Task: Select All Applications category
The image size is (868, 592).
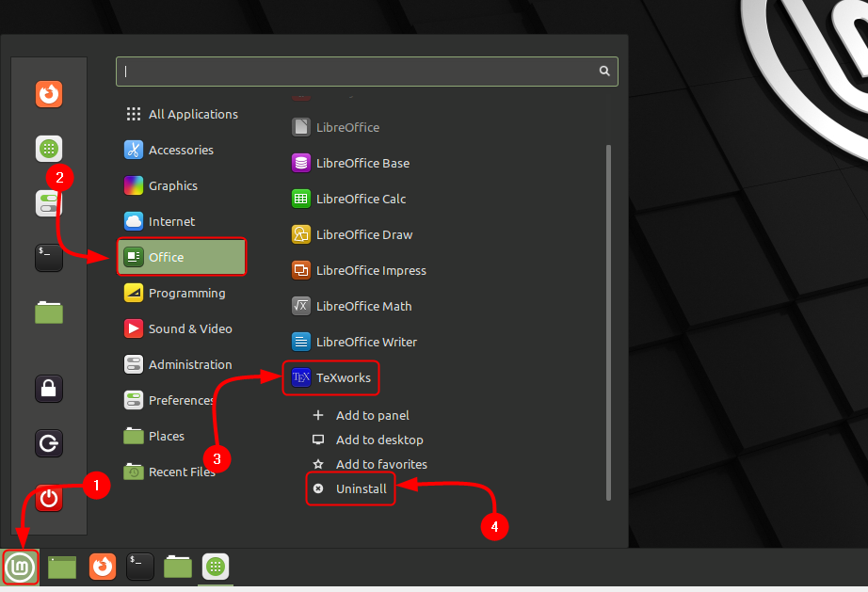Action: coord(182,114)
